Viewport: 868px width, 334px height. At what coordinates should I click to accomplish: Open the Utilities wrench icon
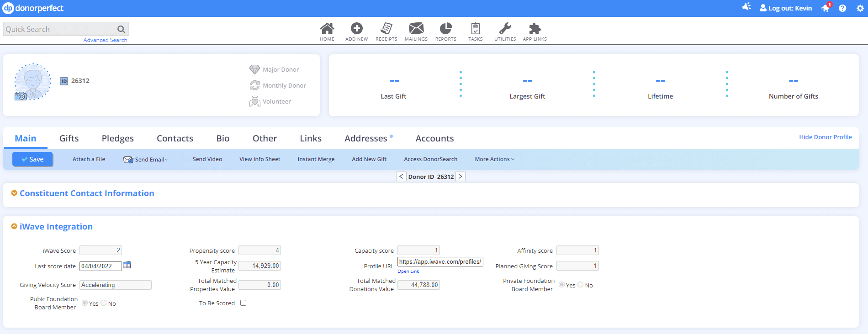tap(505, 28)
